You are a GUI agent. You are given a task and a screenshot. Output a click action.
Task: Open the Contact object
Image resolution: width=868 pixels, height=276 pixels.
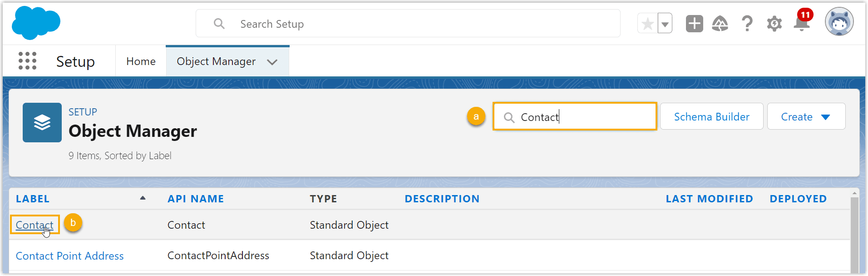click(34, 225)
